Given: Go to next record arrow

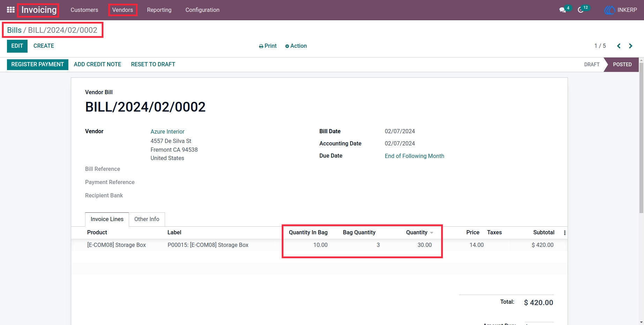Looking at the screenshot, I should click(631, 46).
